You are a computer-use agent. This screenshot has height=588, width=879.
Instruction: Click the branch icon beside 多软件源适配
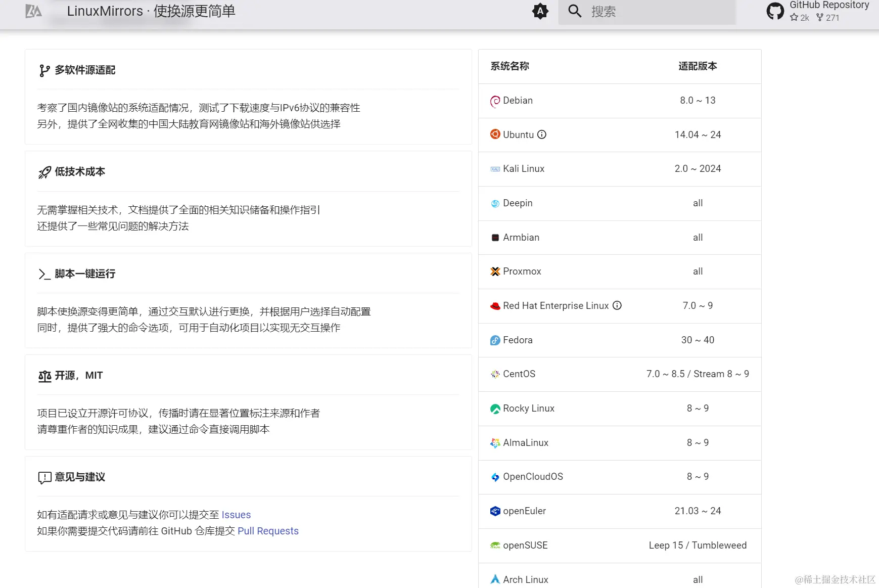[x=44, y=70]
